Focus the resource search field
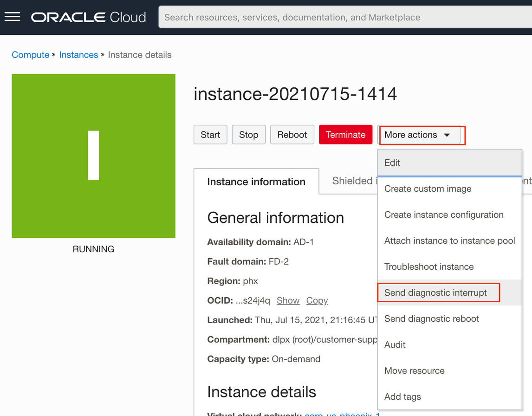Image resolution: width=532 pixels, height=416 pixels. click(x=345, y=17)
